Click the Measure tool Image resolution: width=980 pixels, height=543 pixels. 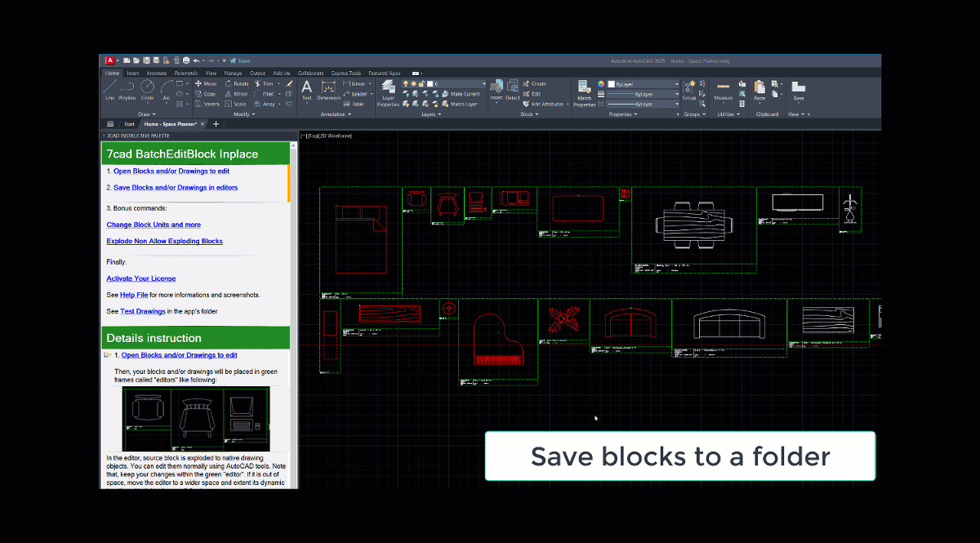tap(724, 89)
